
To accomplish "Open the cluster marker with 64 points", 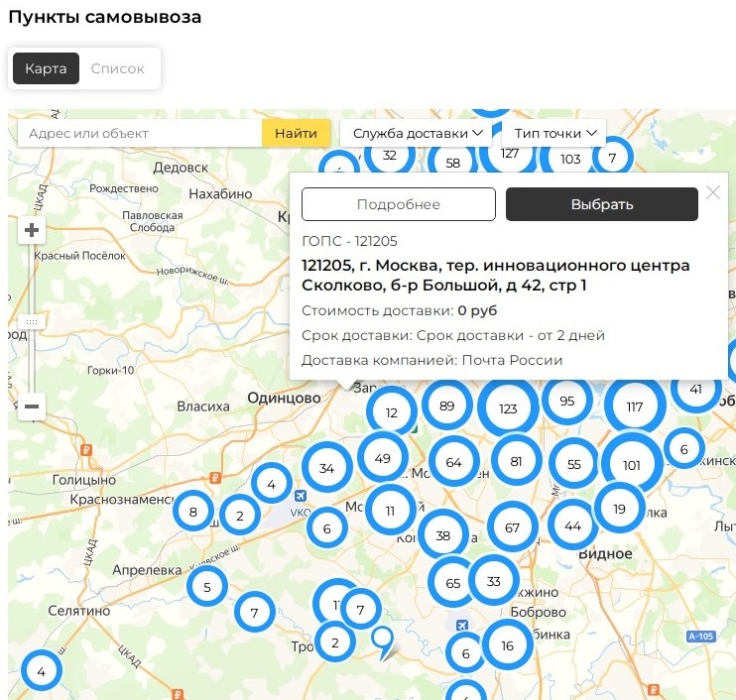I will pyautogui.click(x=454, y=462).
